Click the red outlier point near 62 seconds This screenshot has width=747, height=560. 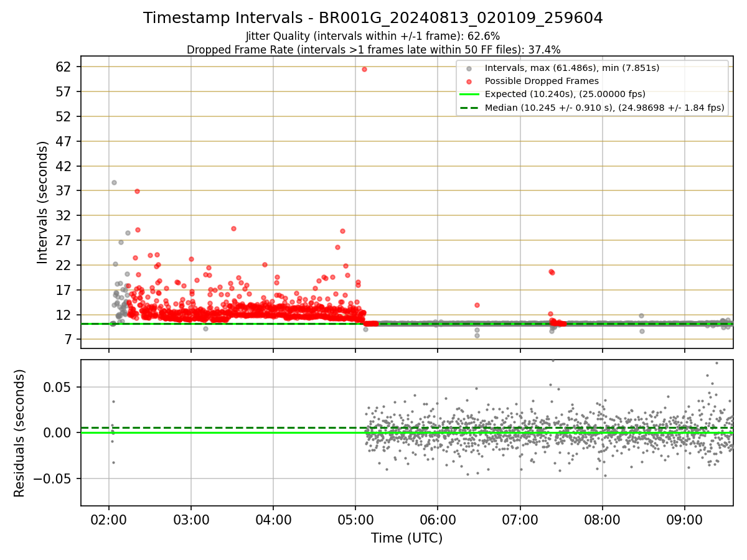[364, 69]
